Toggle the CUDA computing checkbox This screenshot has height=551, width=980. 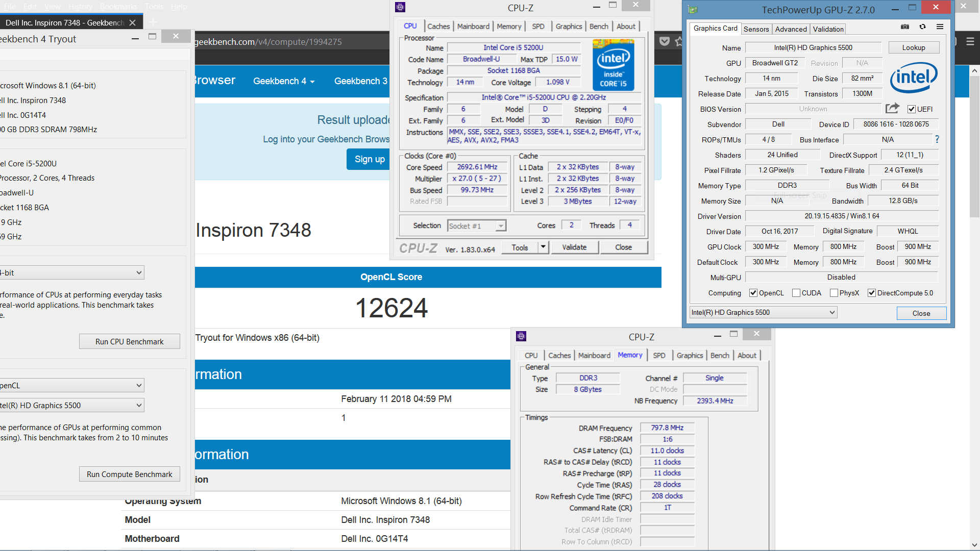coord(796,293)
